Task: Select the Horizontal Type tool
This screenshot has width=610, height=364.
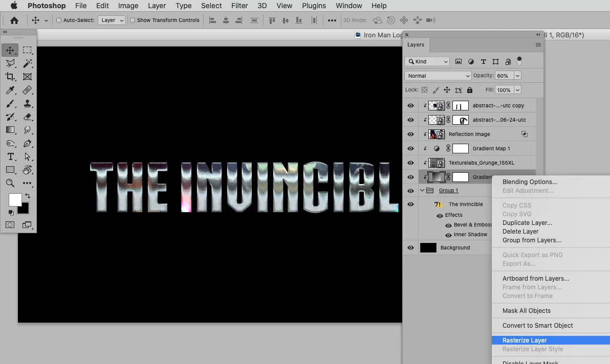Action: click(10, 156)
